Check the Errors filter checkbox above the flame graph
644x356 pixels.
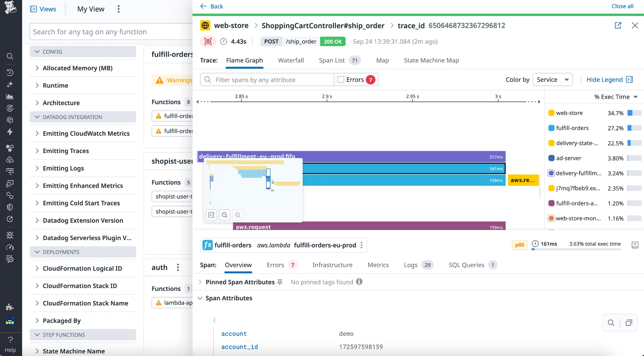[x=341, y=80]
